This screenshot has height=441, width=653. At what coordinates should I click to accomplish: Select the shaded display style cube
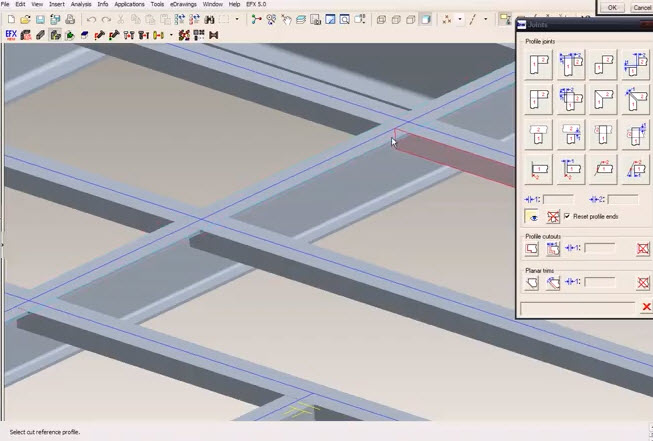(x=426, y=20)
